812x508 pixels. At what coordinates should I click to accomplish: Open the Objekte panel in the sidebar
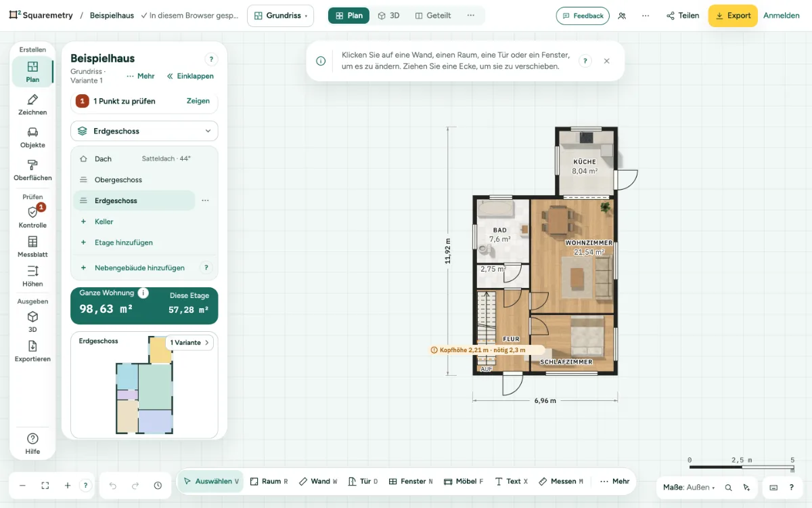(32, 137)
